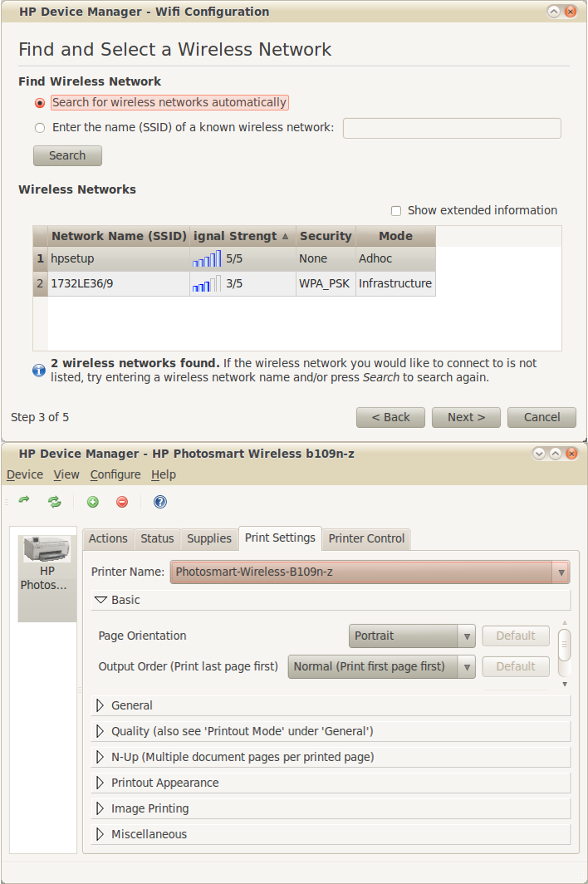This screenshot has width=588, height=884.
Task: Click the 'Adhoc' mode cell
Action: tap(395, 258)
